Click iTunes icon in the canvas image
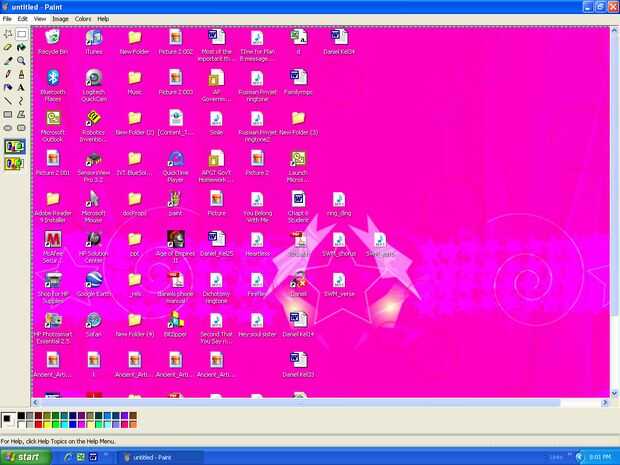Screen dimensions: 620x465 94,42
